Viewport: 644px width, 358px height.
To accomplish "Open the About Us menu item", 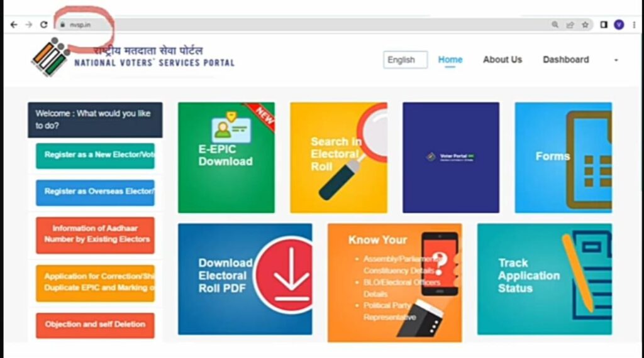I will point(502,60).
